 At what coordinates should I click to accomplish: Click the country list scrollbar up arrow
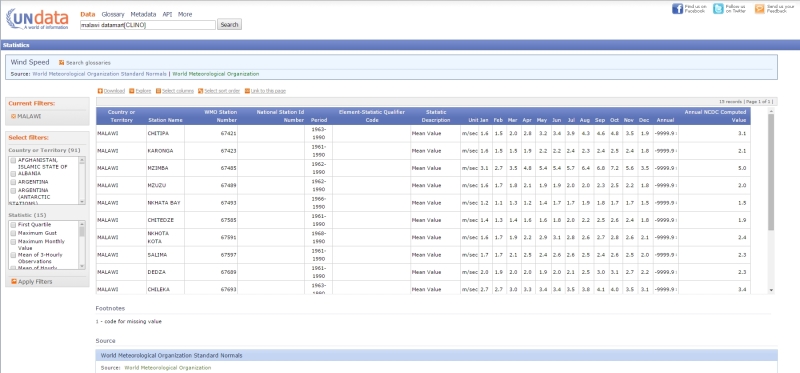[82, 160]
